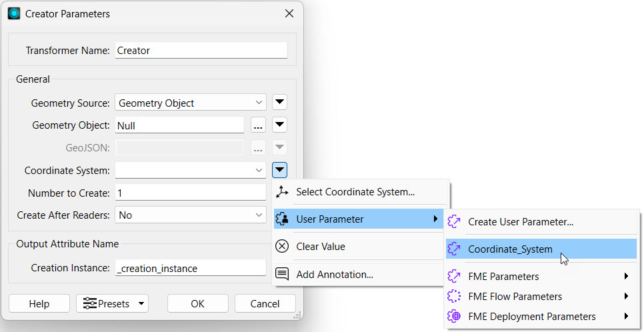Image resolution: width=644 pixels, height=332 pixels.
Task: Open Geometry Object arrow menu button
Action: (280, 125)
